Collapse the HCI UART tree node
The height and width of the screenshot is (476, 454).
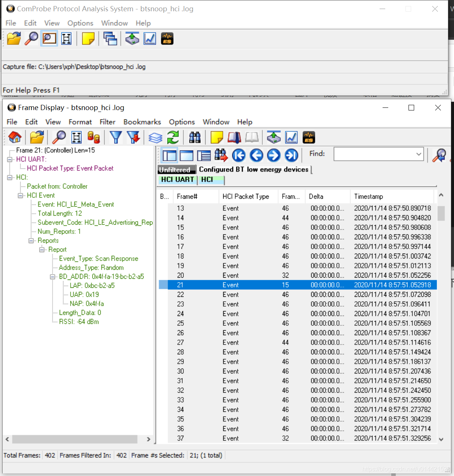(10, 159)
